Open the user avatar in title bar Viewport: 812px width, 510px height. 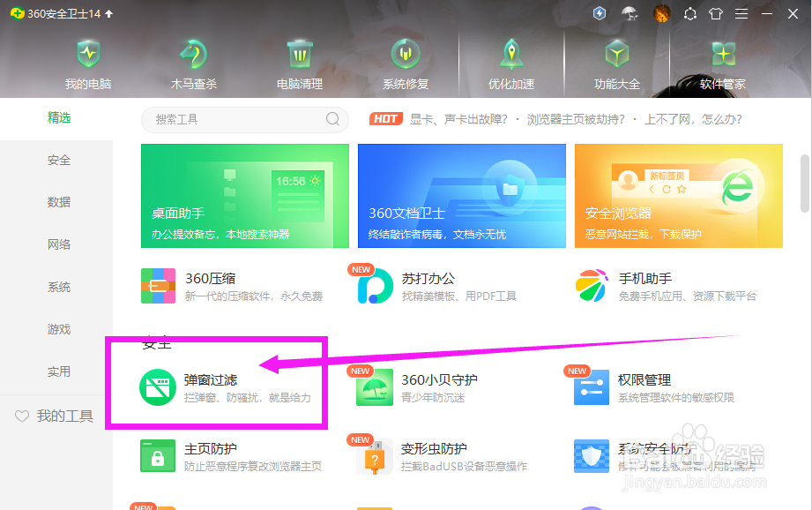[661, 13]
